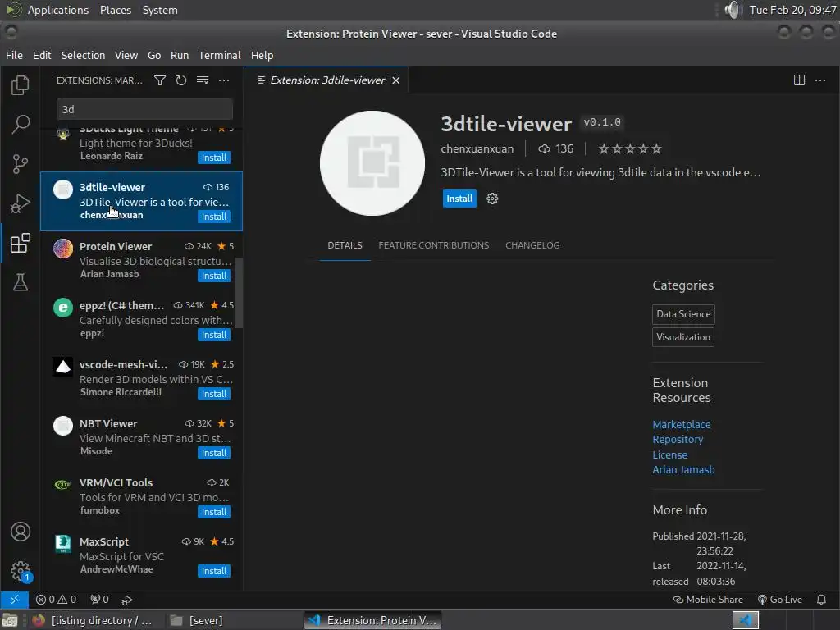840x630 pixels.
Task: Open the Places system menu
Action: tap(115, 10)
